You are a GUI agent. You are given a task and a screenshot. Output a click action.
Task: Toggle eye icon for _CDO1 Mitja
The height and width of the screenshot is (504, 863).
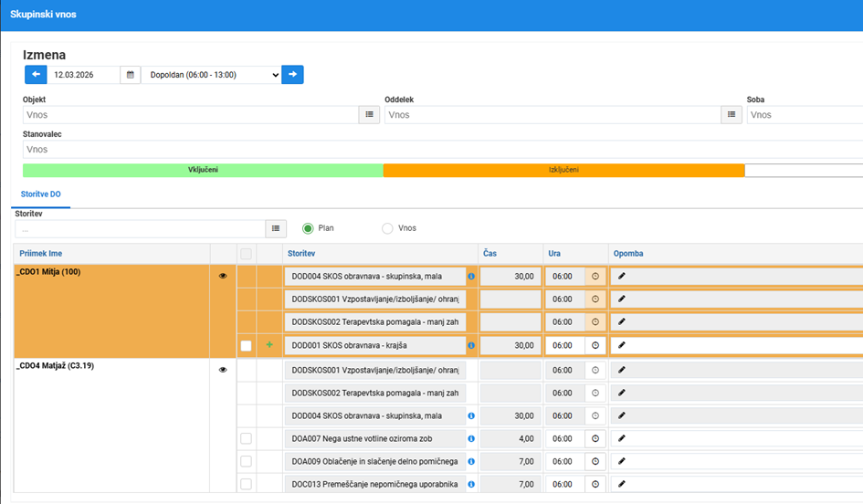click(223, 277)
